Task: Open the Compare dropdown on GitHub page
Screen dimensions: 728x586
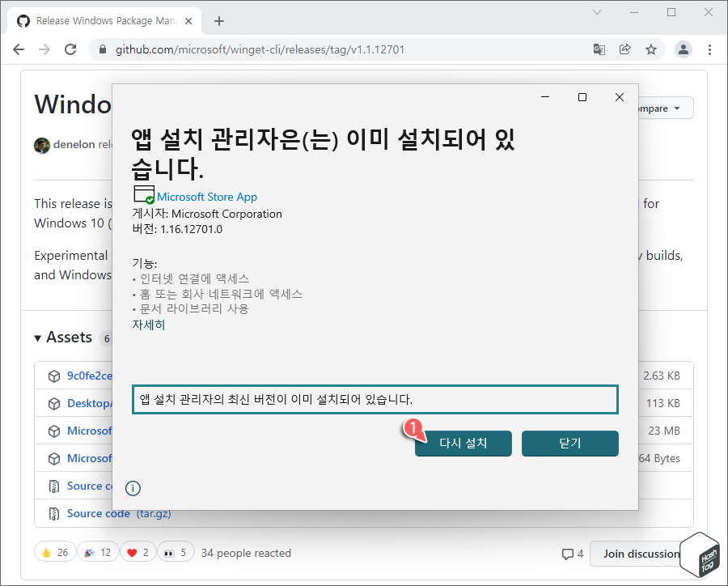Action: [x=666, y=108]
